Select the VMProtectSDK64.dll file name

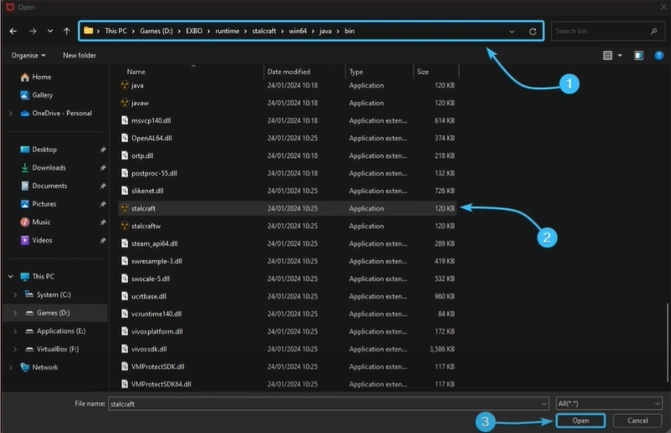pos(161,384)
